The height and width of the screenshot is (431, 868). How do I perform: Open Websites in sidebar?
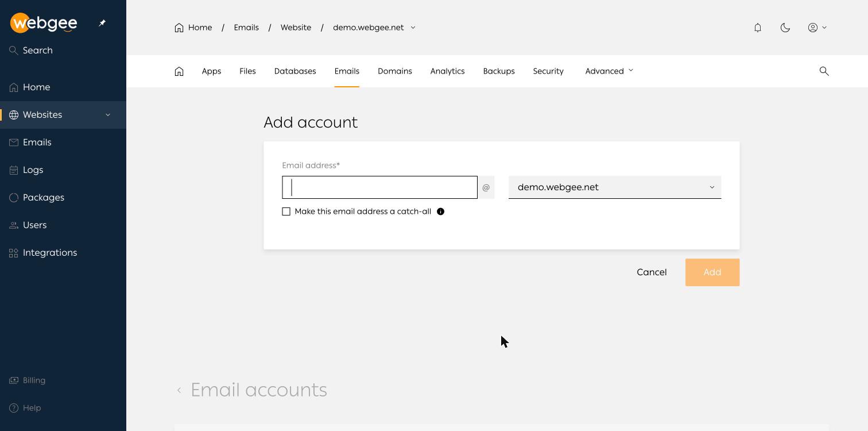click(63, 115)
